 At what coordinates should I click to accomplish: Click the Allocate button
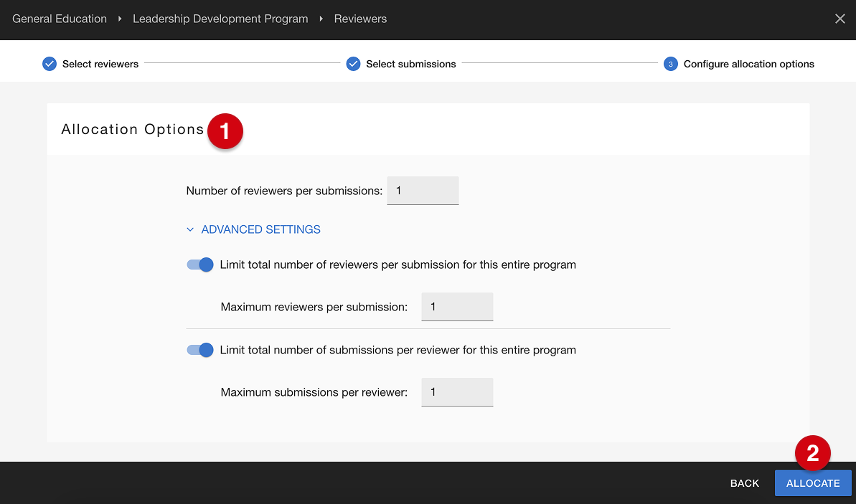(813, 483)
